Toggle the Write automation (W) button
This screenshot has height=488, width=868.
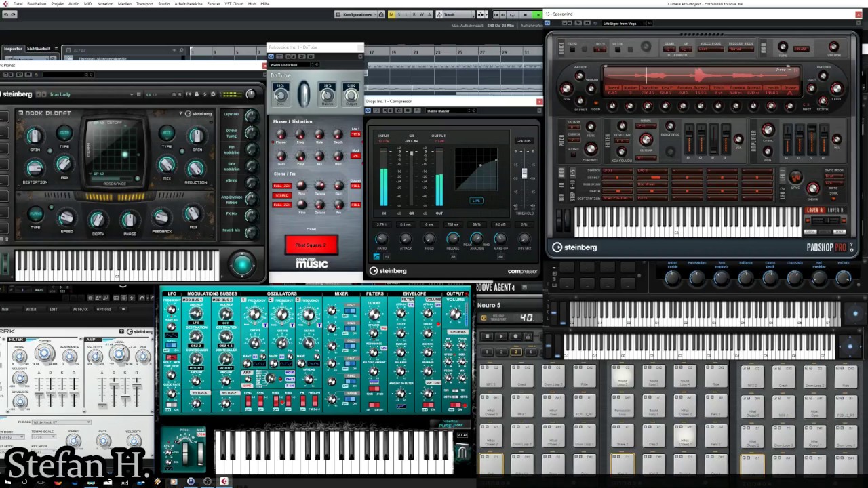tap(422, 14)
